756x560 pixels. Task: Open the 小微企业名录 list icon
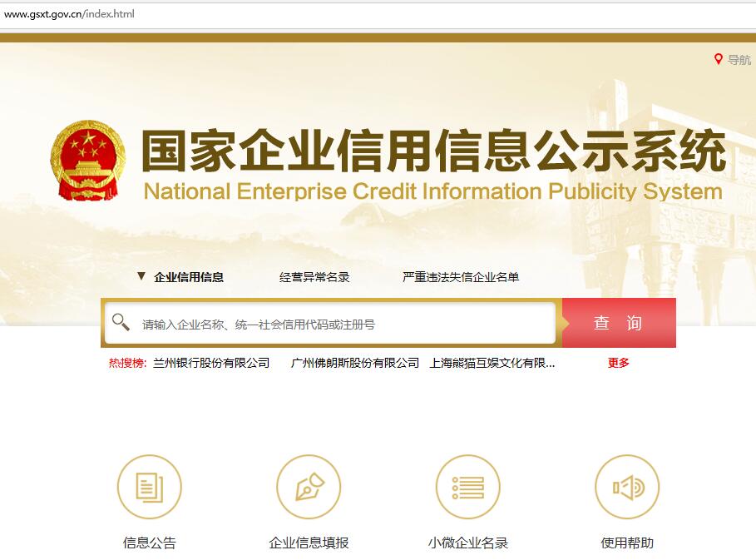tap(467, 487)
